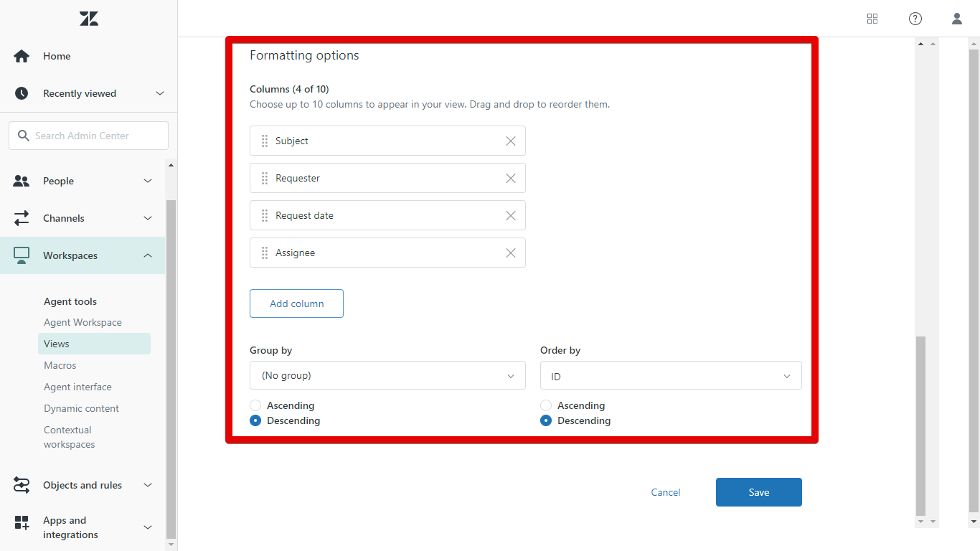Click the search magnifier icon
Screen dimensions: 980x551
pyautogui.click(x=24, y=136)
